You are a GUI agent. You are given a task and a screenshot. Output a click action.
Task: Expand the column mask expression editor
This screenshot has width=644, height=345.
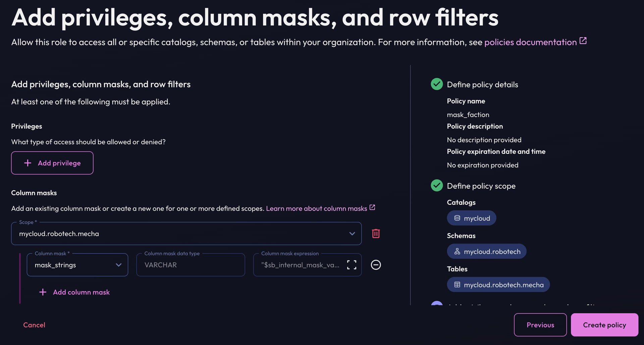(x=352, y=265)
